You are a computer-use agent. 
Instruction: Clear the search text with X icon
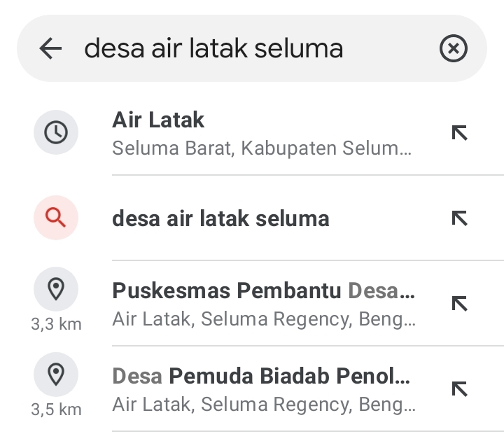tap(453, 48)
